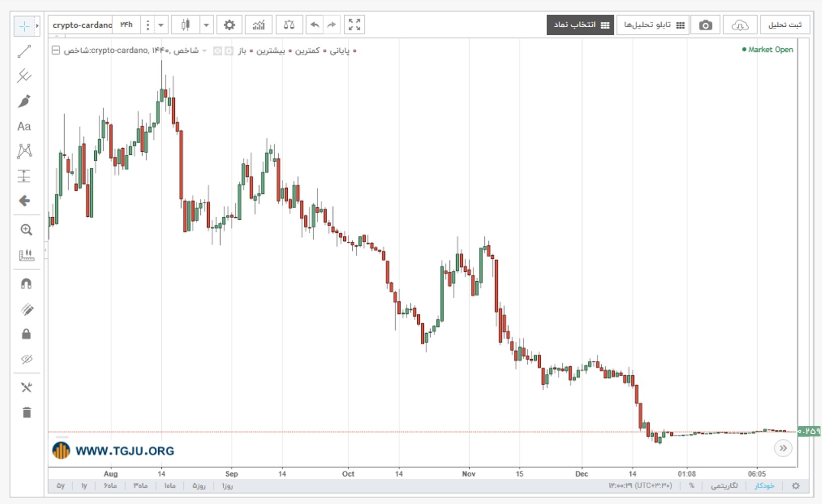The height and width of the screenshot is (504, 822).
Task: Toggle stay in drawing mode pencil
Action: click(27, 309)
